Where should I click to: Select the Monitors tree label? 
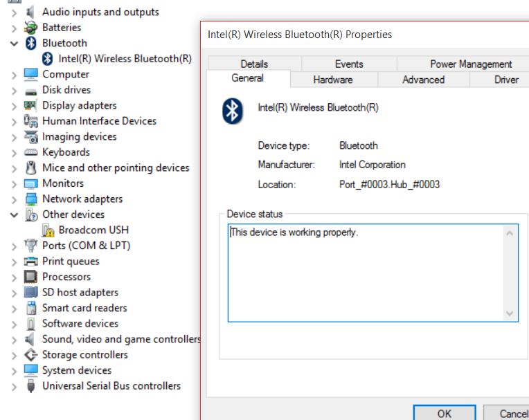(x=63, y=183)
